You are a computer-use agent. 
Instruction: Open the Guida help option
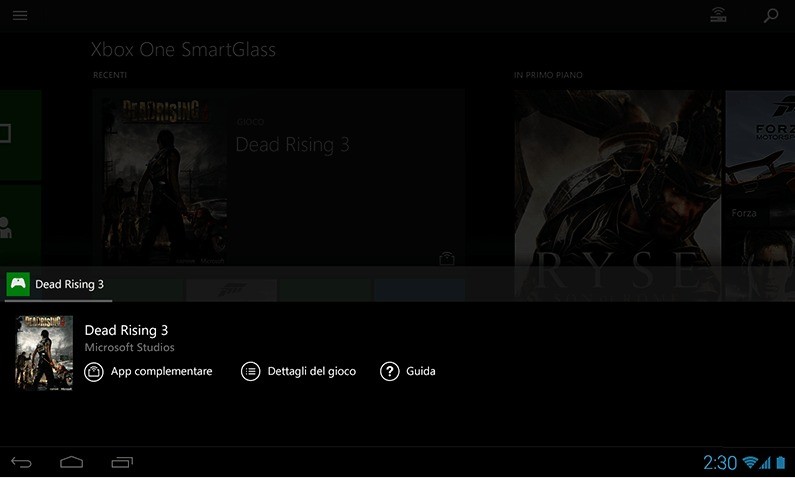coord(420,372)
